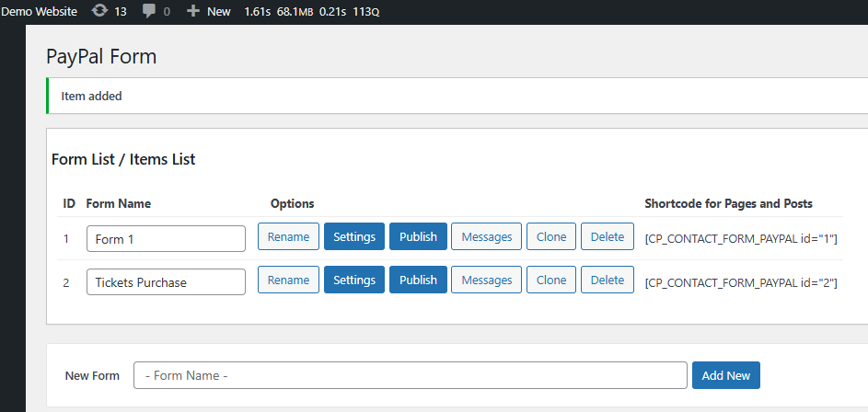Viewport: 868px width, 412px height.
Task: Click ID cell 2 in form list
Action: [x=66, y=282]
